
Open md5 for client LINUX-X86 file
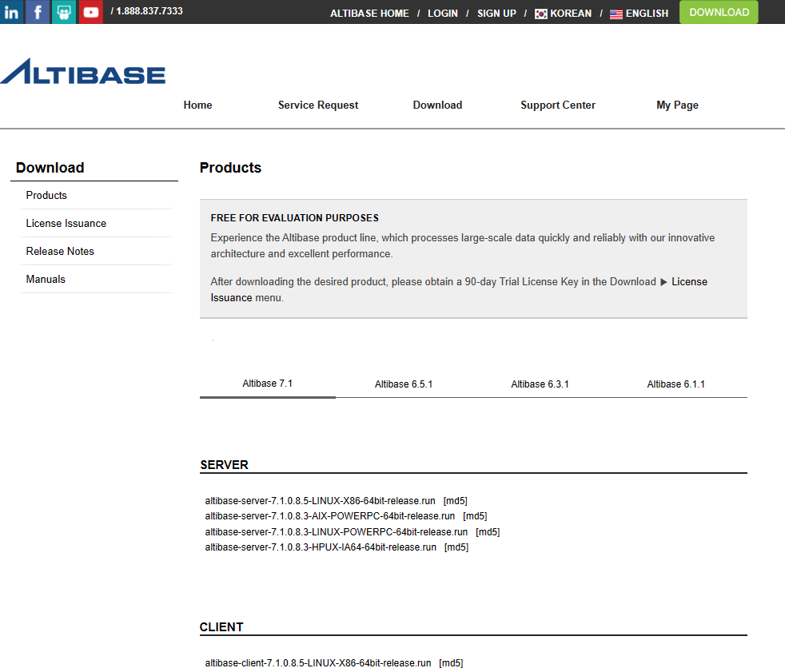pos(451,663)
